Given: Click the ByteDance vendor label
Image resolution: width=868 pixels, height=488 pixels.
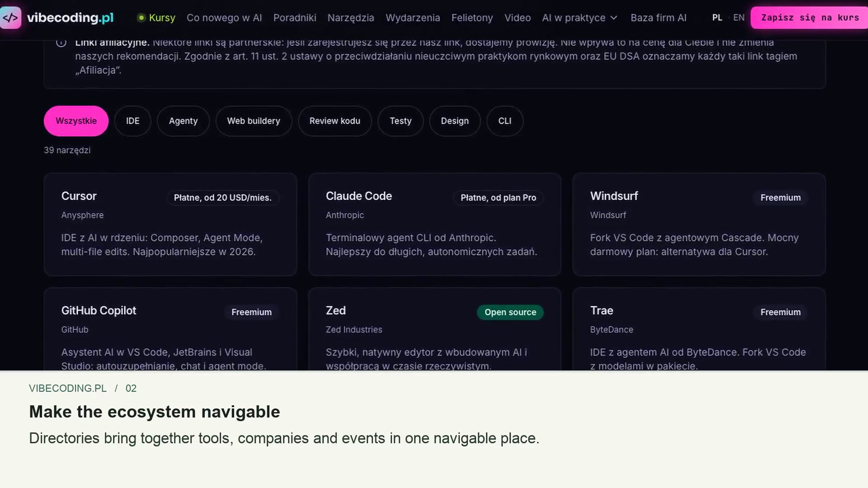Looking at the screenshot, I should (611, 330).
